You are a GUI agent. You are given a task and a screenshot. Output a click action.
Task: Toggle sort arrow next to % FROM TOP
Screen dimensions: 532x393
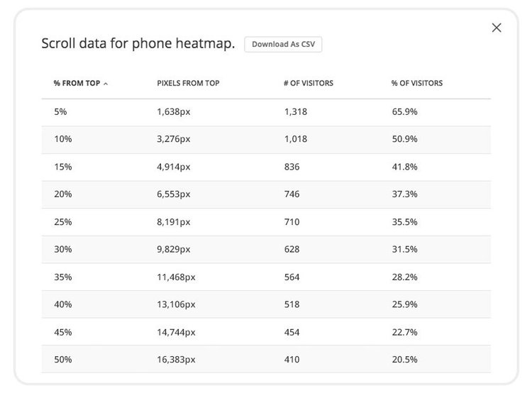click(x=106, y=84)
